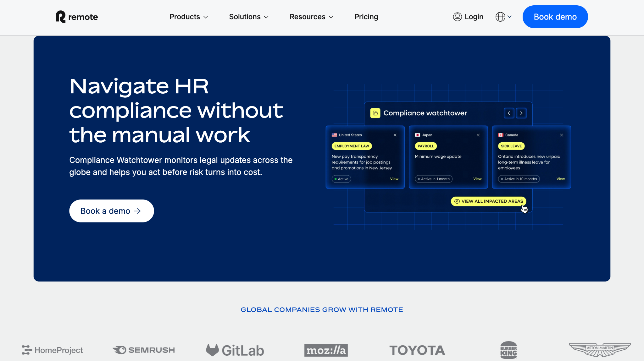Click the GitLab logo
This screenshot has height=361, width=644.
(x=235, y=350)
